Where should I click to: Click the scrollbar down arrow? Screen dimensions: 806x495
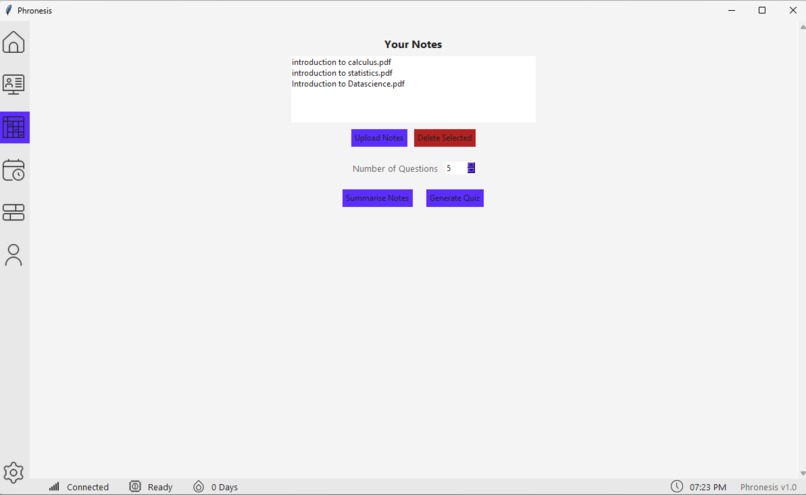coord(802,473)
